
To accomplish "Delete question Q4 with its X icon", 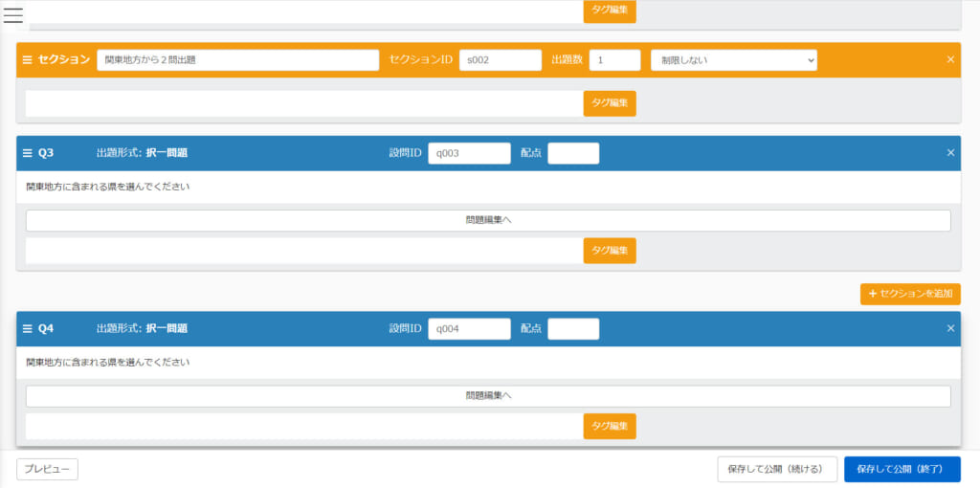I will [950, 329].
